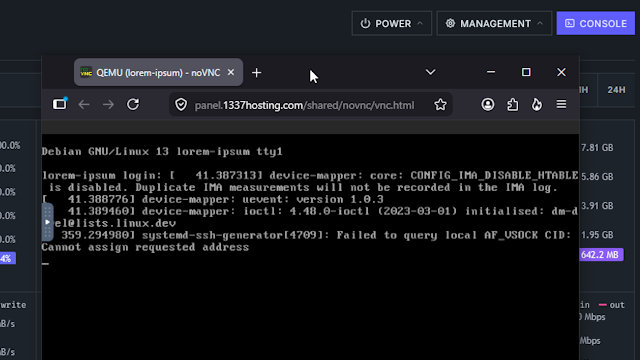Click the flame toolbar icon
640x360 pixels.
[537, 104]
